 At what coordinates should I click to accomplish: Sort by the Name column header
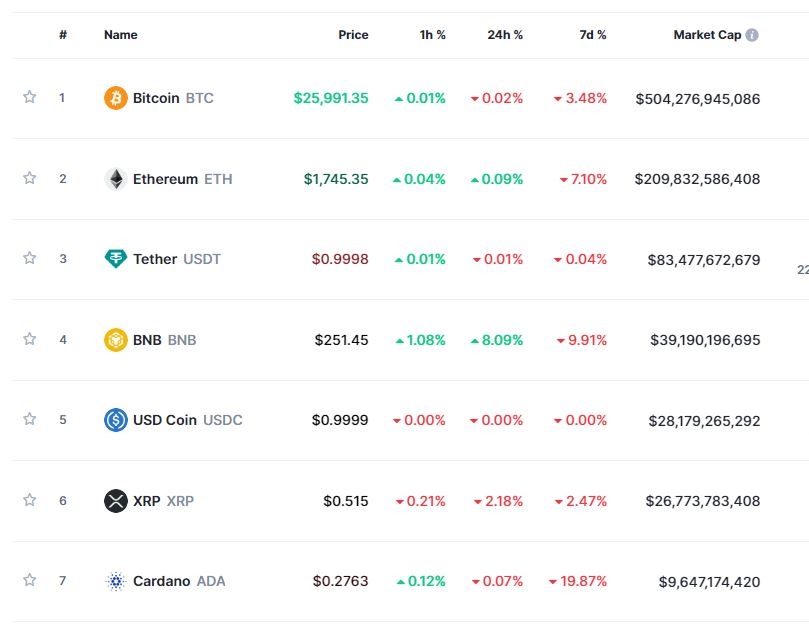coord(120,35)
